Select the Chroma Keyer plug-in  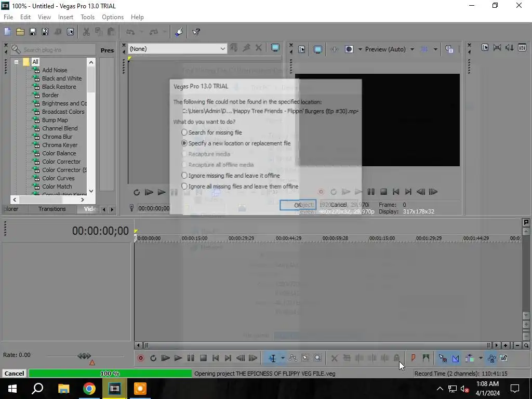point(60,145)
